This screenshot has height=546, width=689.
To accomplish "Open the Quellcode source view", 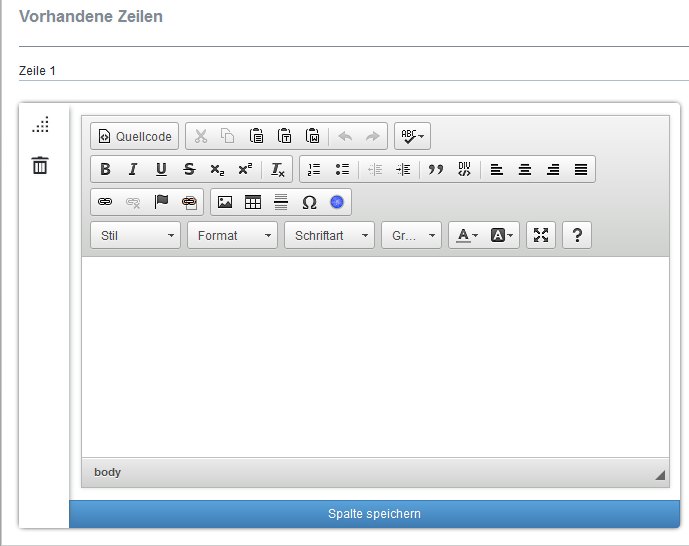I will [134, 136].
